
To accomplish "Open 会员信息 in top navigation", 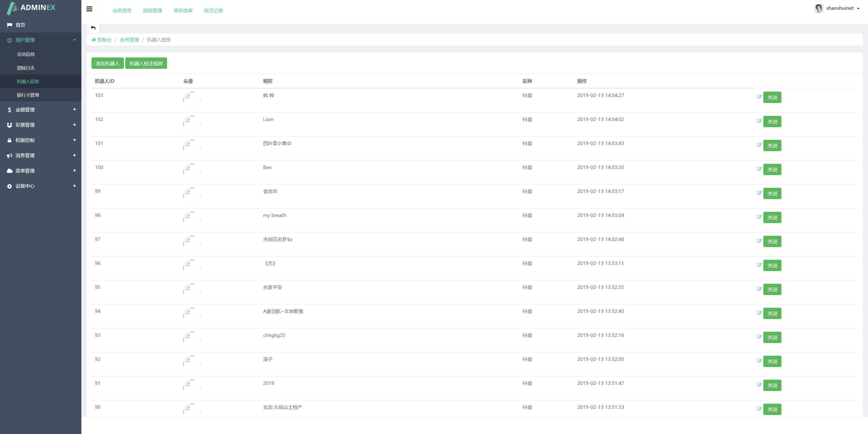I will click(x=122, y=11).
